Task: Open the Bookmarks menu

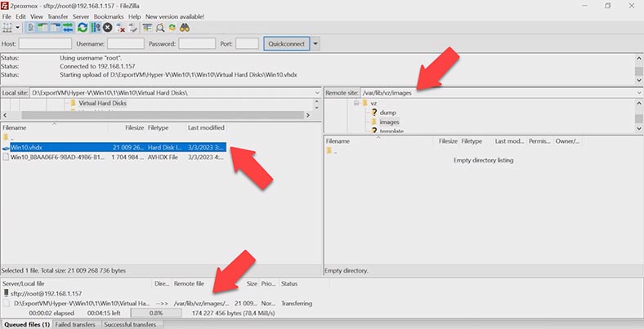Action: [x=109, y=17]
